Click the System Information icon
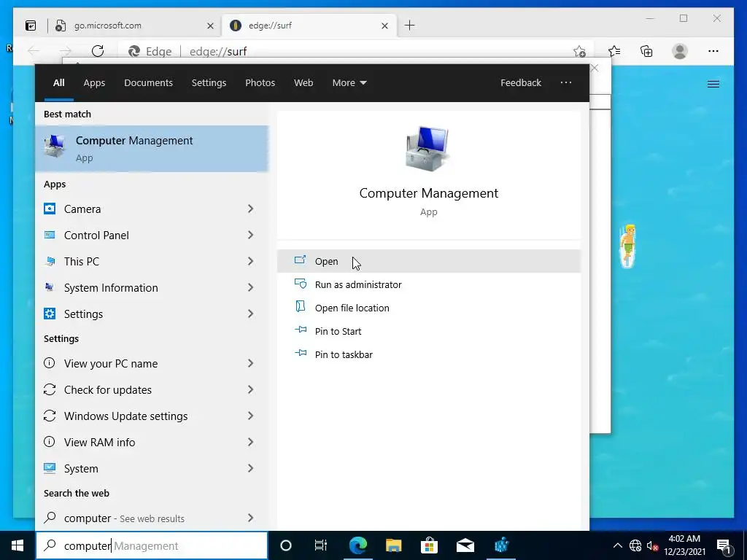The width and height of the screenshot is (747, 560). tap(50, 287)
